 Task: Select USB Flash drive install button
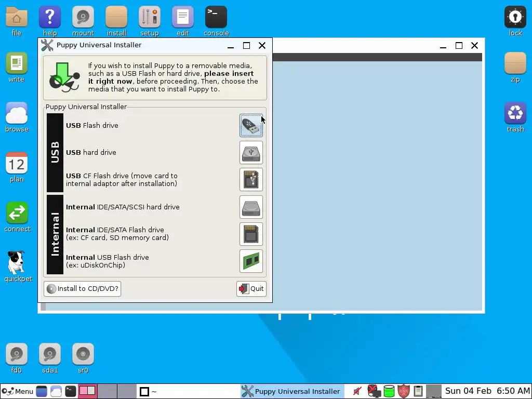[251, 126]
